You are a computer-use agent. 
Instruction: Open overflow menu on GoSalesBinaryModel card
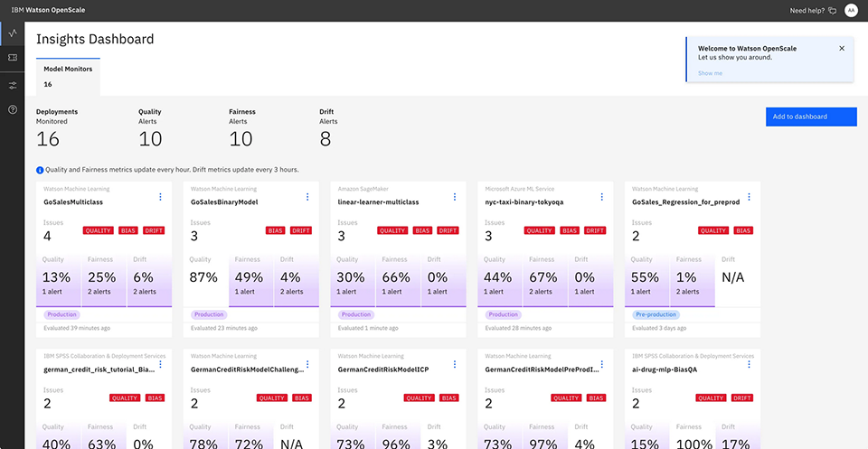pos(307,197)
